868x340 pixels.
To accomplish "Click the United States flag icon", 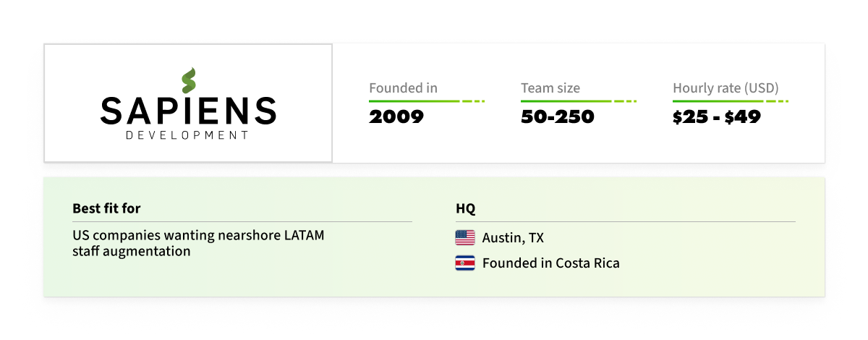I will click(x=465, y=237).
